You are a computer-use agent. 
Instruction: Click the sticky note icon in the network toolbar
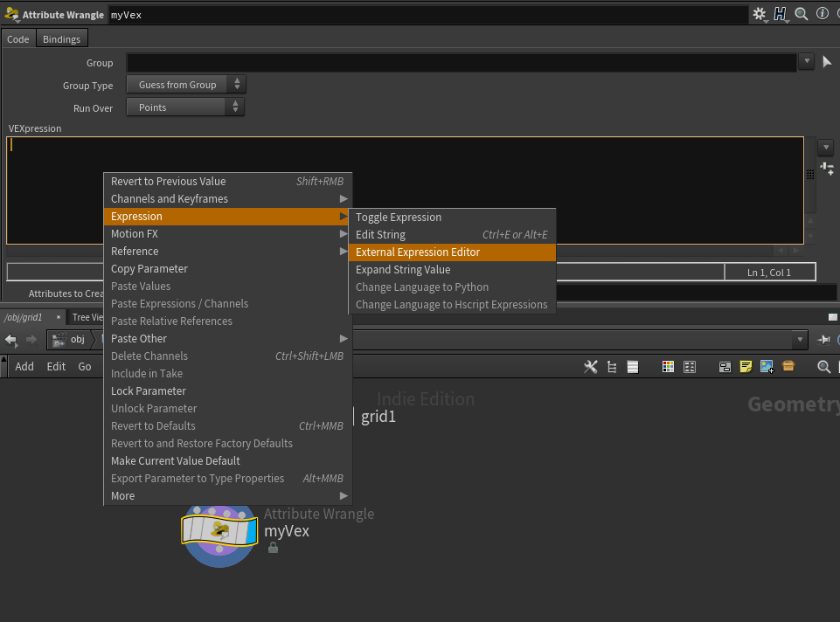click(x=746, y=367)
